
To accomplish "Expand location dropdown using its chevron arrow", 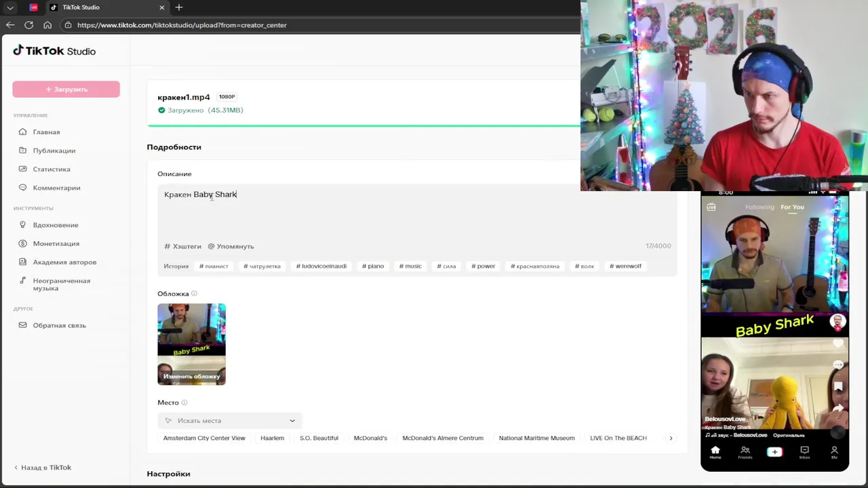I will tap(292, 421).
